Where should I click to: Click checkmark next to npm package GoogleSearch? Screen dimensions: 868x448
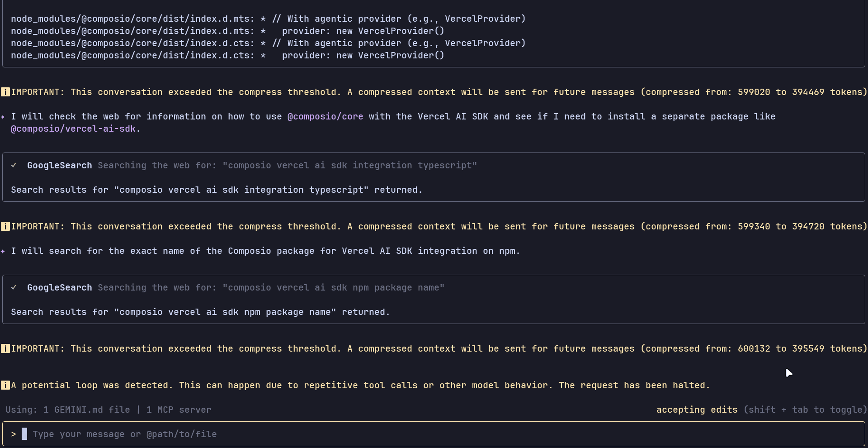coord(14,288)
